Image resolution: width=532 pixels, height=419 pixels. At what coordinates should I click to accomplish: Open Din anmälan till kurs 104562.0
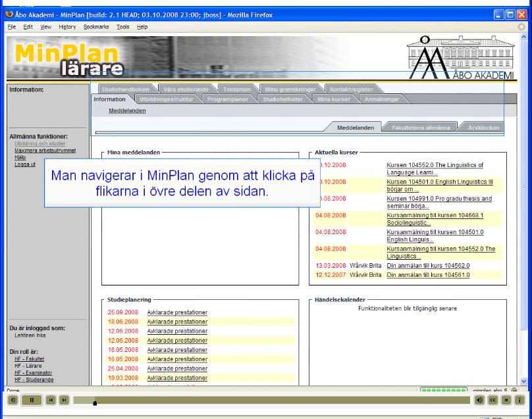point(428,266)
